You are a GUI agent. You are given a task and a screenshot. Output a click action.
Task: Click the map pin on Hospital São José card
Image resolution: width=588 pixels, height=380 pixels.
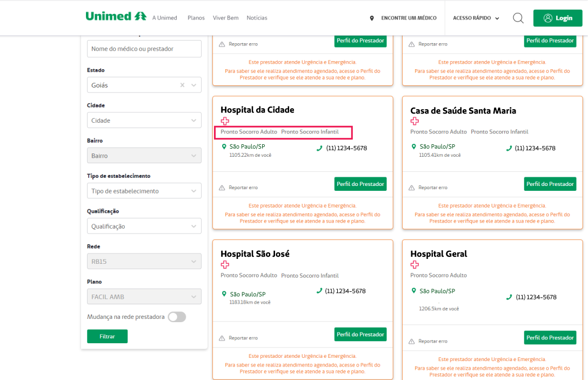pyautogui.click(x=224, y=294)
